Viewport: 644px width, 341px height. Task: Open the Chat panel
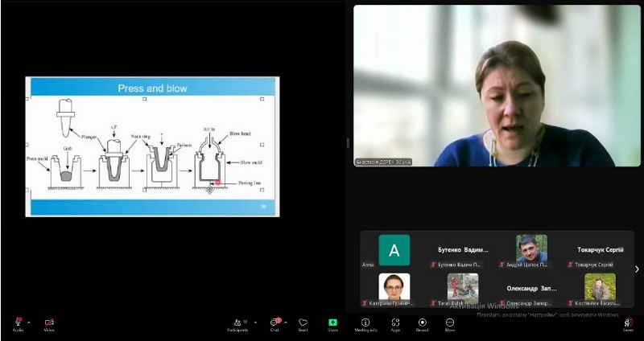click(275, 324)
